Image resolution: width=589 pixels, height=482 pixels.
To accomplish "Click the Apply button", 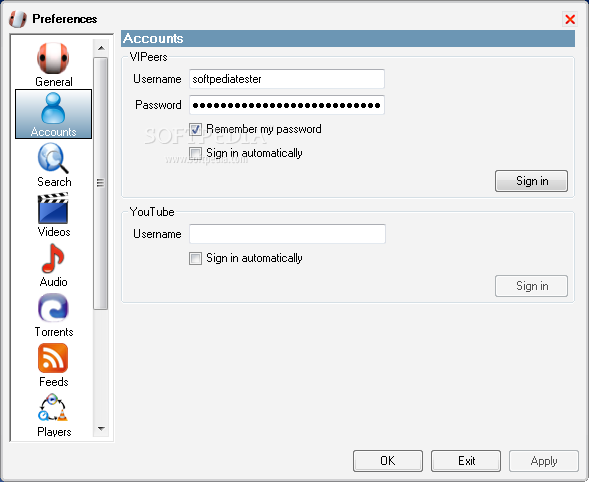I will pyautogui.click(x=544, y=461).
